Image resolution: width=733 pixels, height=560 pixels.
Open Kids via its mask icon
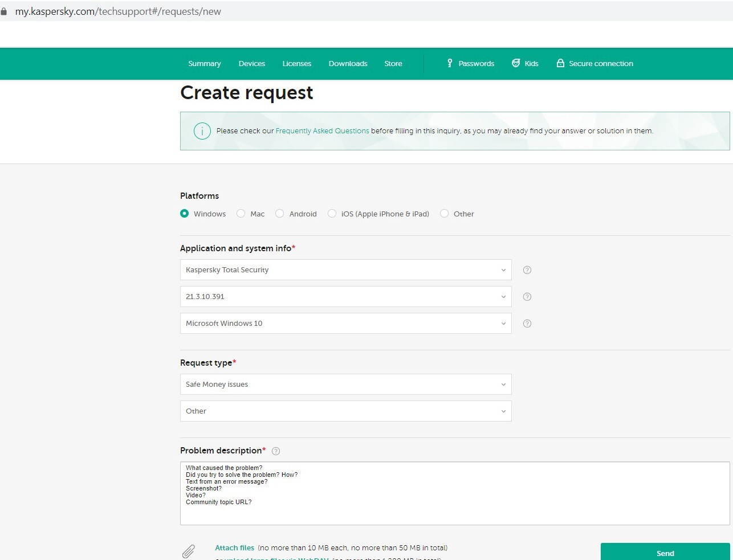tap(516, 63)
